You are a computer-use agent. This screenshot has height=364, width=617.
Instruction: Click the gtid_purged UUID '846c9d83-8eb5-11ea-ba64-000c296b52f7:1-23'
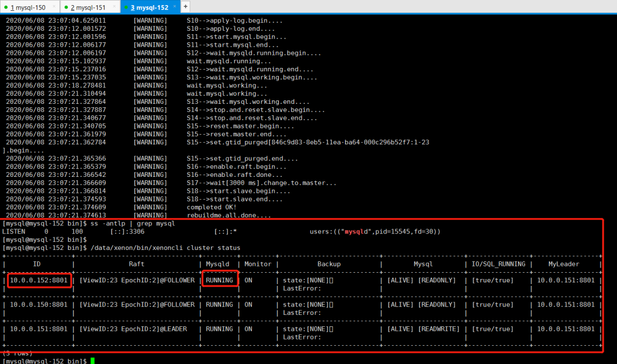(x=350, y=142)
